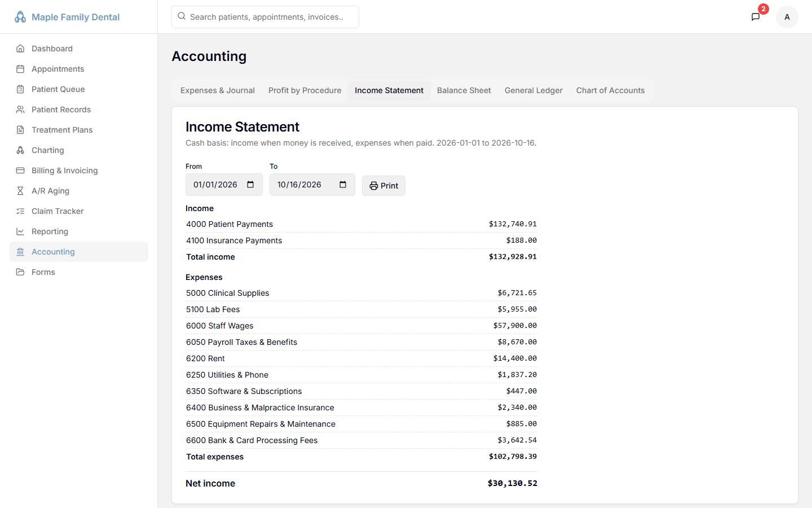Click the 4000 Patient Payments row label
Screen dimensions: 812x508
[230, 224]
